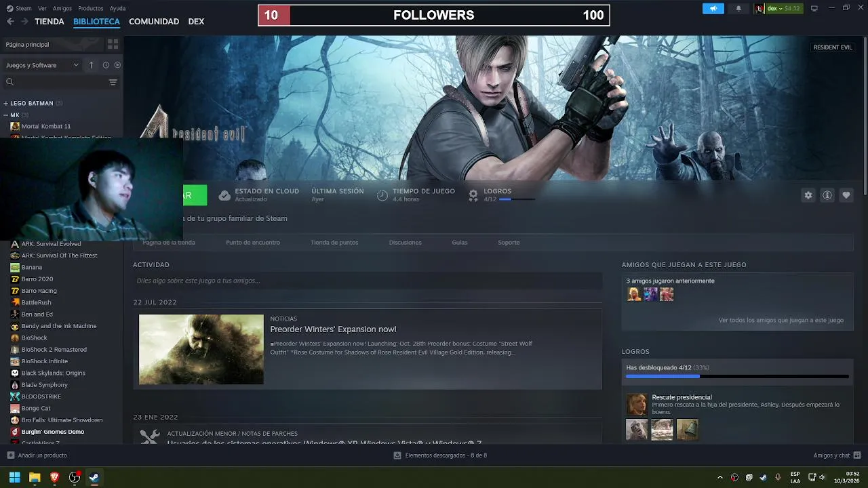868x488 pixels.
Task: Open Windows Start menu
Action: click(x=14, y=477)
